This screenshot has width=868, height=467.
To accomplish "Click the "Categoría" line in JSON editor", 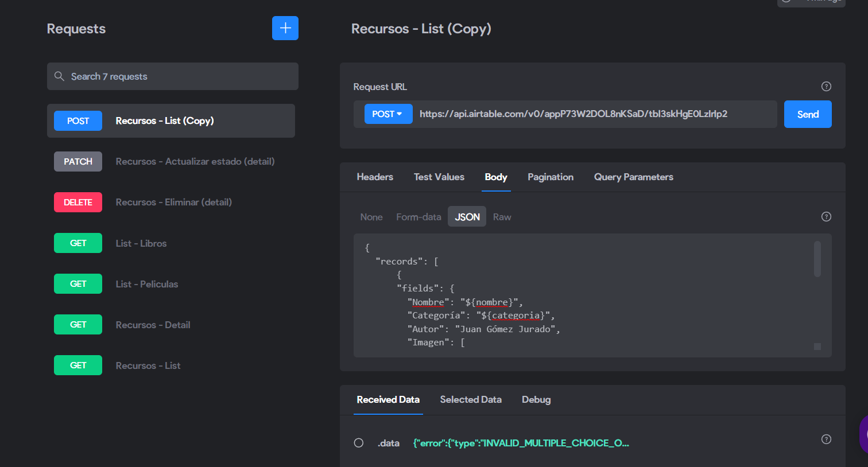I will [481, 315].
